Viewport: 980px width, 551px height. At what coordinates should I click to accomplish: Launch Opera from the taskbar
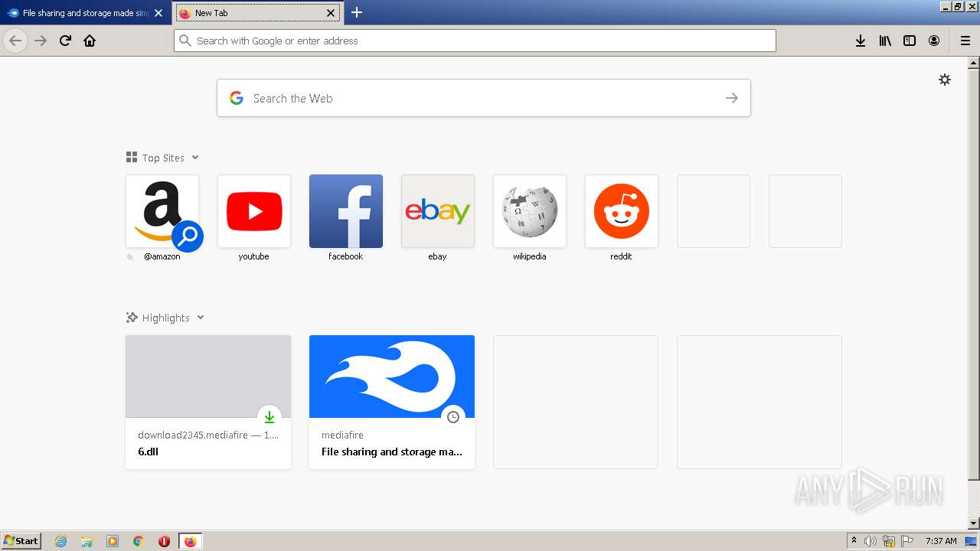164,541
